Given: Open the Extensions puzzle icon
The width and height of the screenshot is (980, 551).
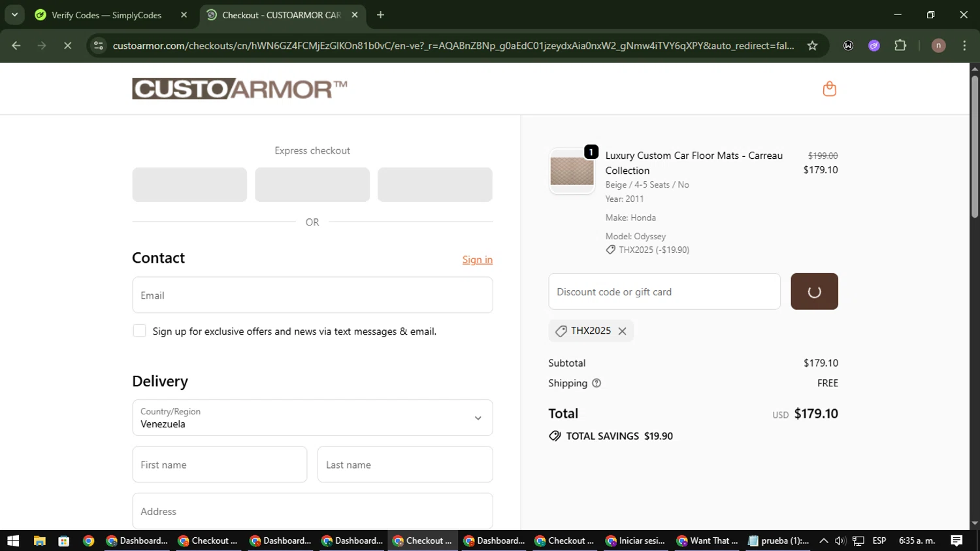Looking at the screenshot, I should coord(900,46).
